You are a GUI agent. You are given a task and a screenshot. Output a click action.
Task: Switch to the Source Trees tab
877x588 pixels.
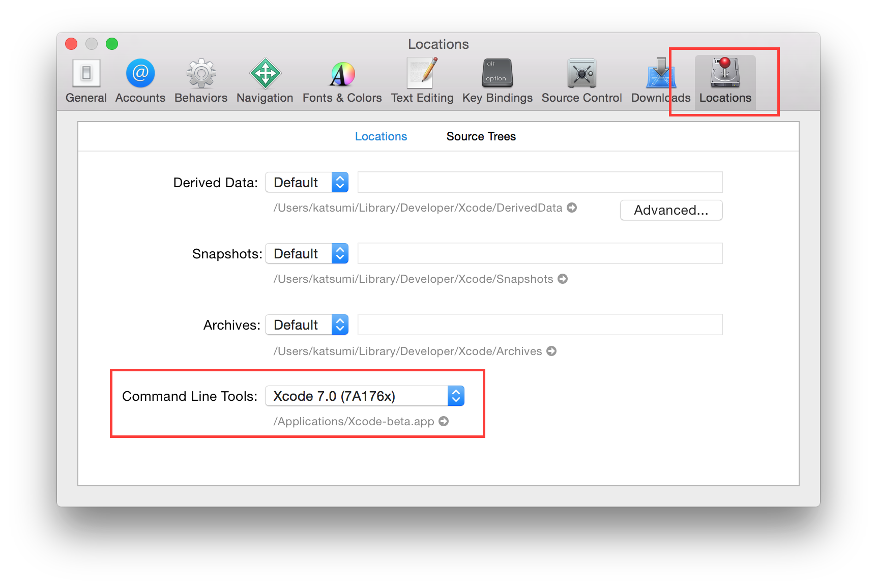coord(481,136)
